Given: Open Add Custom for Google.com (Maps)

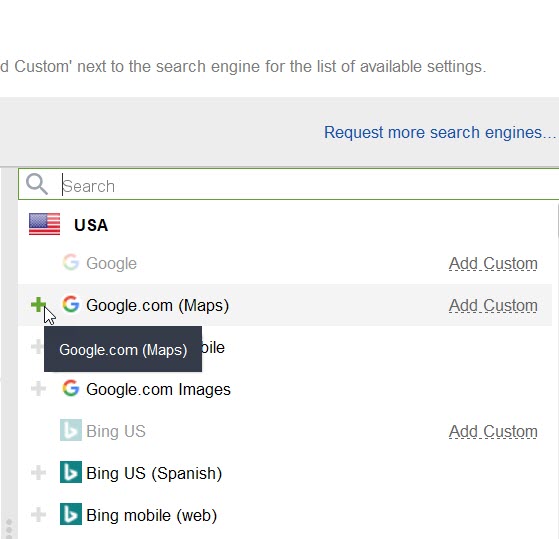Looking at the screenshot, I should coord(493,306).
